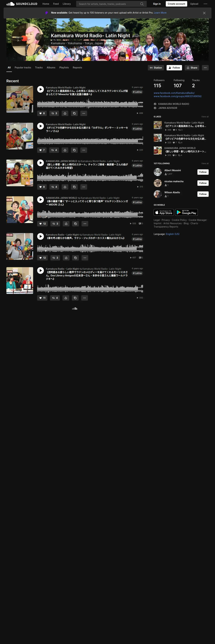Copy link of ポリビア track
This screenshot has height=644, width=215.
pyautogui.click(x=74, y=150)
